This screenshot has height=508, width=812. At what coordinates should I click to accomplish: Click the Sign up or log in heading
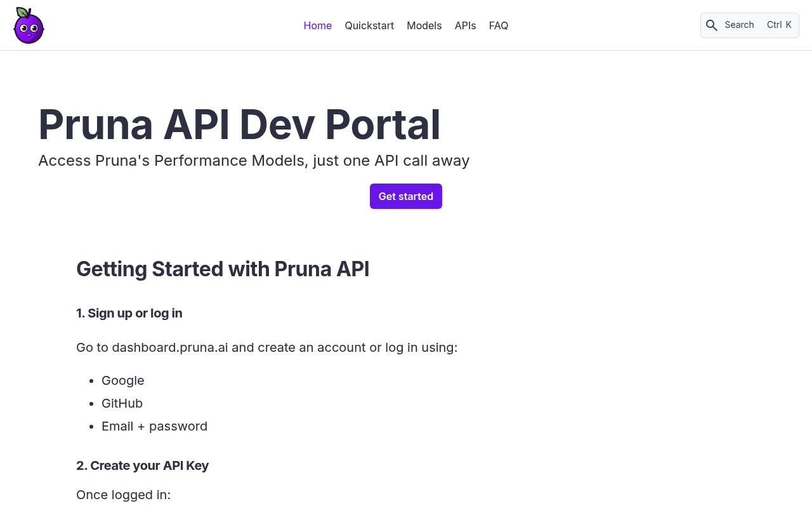[x=129, y=313]
